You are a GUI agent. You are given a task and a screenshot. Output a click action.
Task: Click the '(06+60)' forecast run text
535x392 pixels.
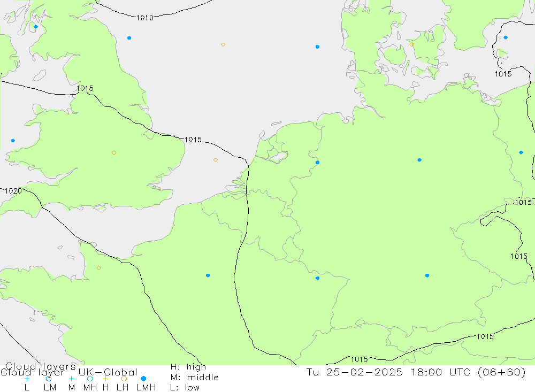coord(502,372)
